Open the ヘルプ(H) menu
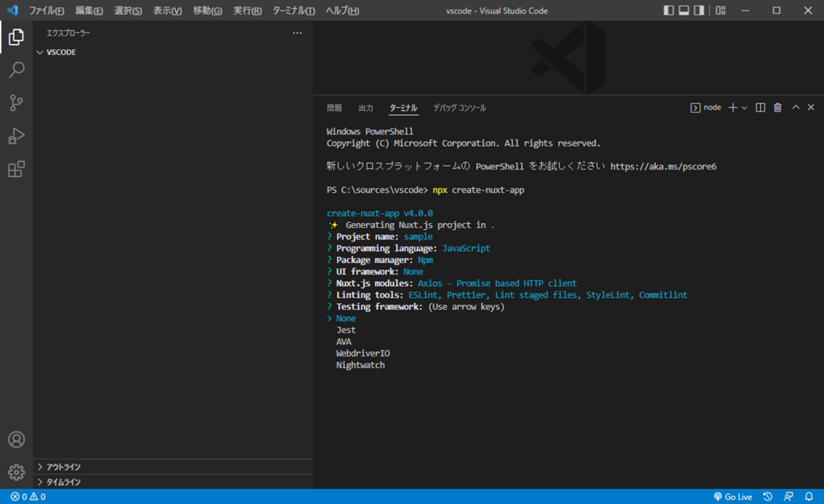Viewport: 824px width, 504px height. [x=342, y=11]
